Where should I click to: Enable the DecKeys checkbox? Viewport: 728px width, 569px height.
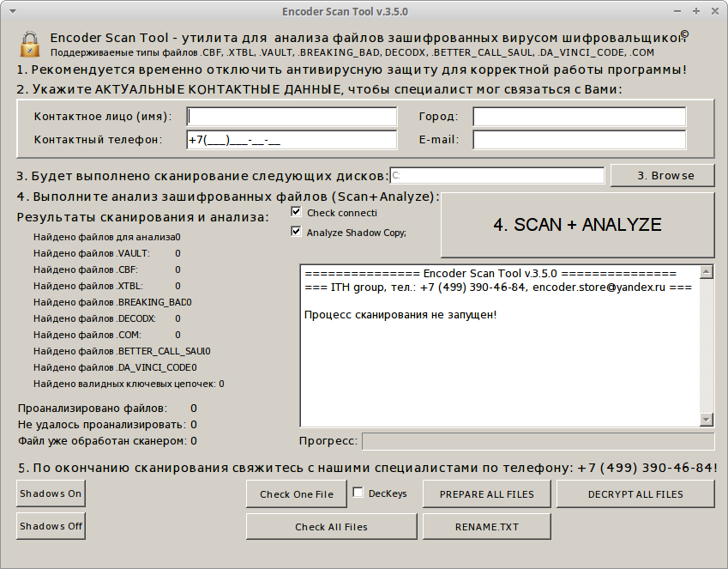point(358,493)
